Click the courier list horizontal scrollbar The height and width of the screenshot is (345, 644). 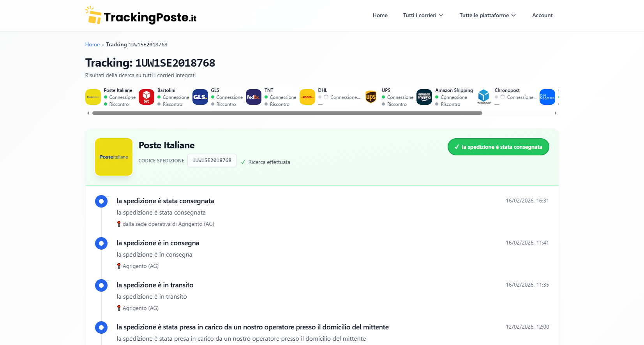287,113
